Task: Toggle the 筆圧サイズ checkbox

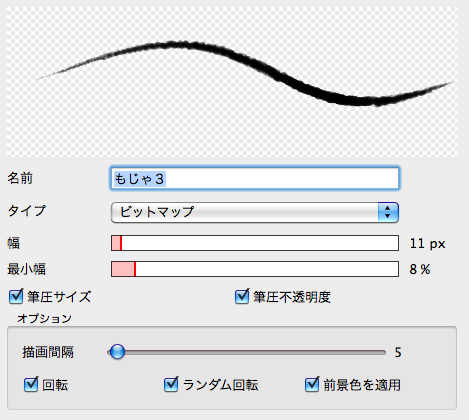Action: 16,296
